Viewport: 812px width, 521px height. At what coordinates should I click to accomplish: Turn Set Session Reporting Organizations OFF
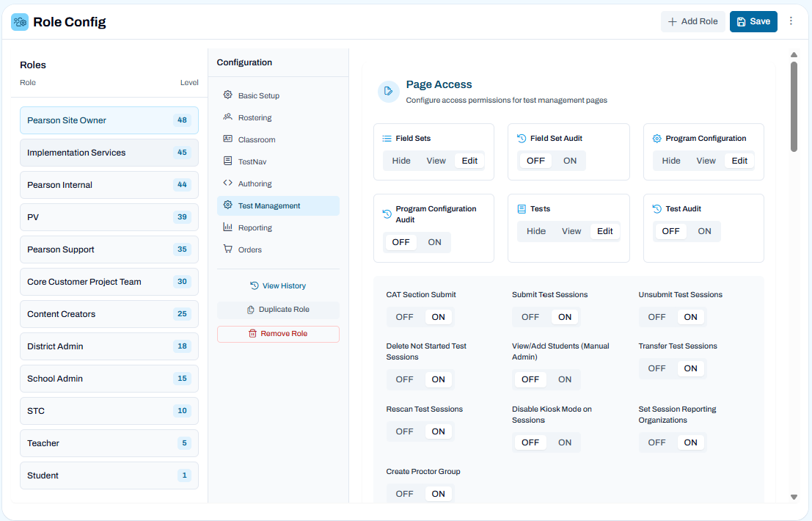(x=656, y=442)
